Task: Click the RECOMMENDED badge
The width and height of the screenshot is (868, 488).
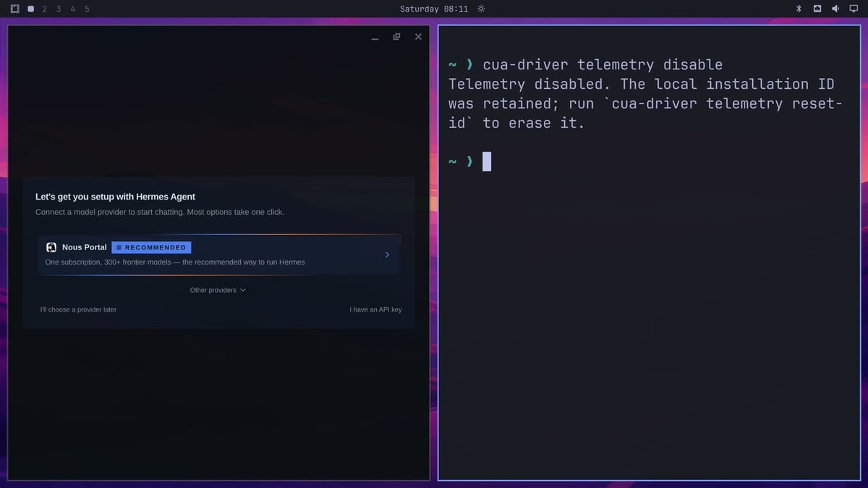Action: (151, 247)
